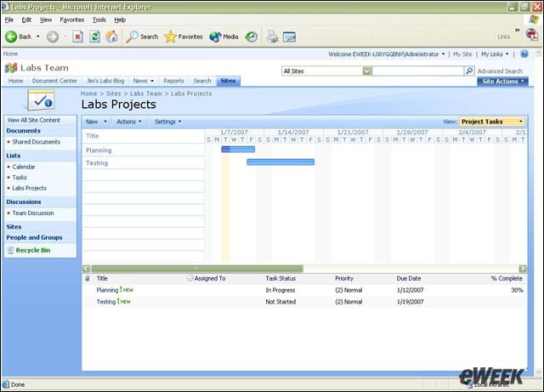Refresh the page with the green arrows icon
544x392 pixels.
point(94,37)
